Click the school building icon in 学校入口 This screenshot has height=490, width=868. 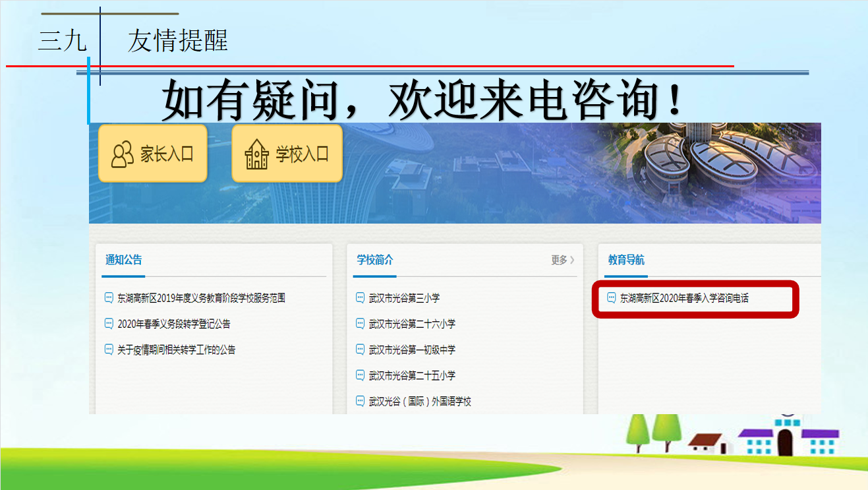[x=256, y=155]
